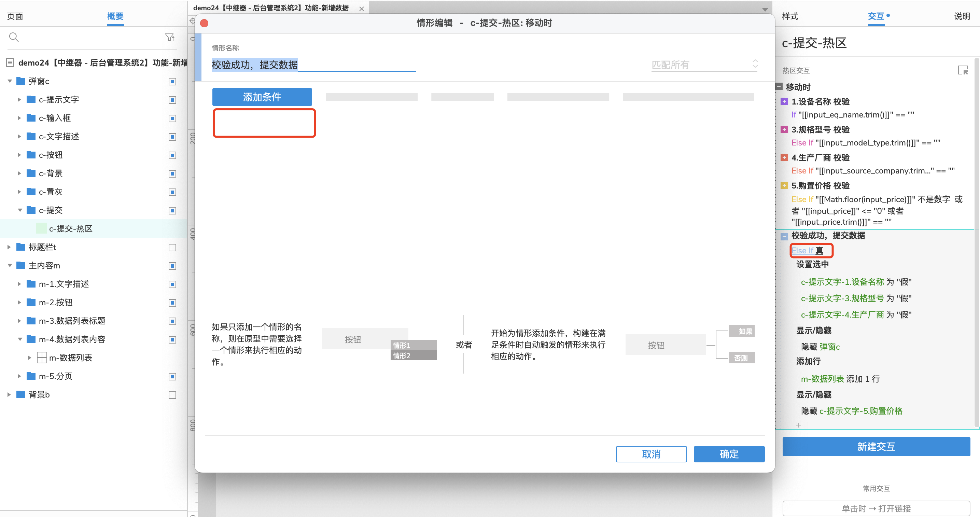Click the 取消 button
The width and height of the screenshot is (980, 517).
click(651, 454)
